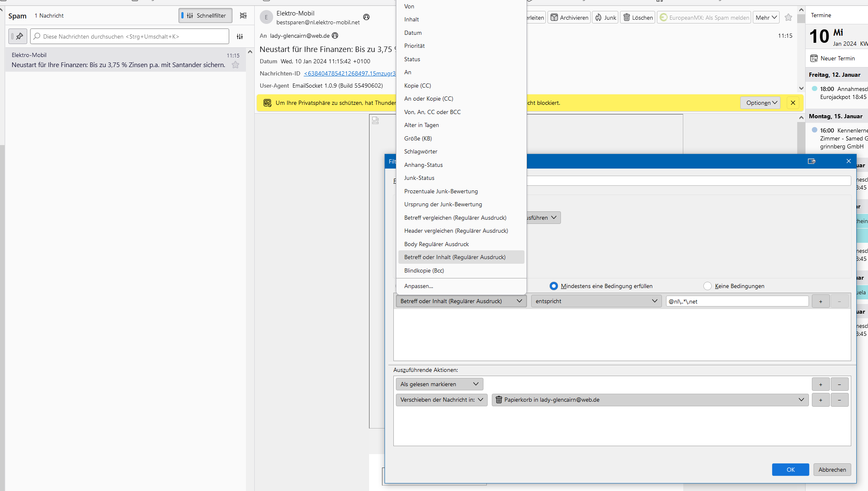
Task: Open the Papierkorb target folder dropdown
Action: click(650, 400)
